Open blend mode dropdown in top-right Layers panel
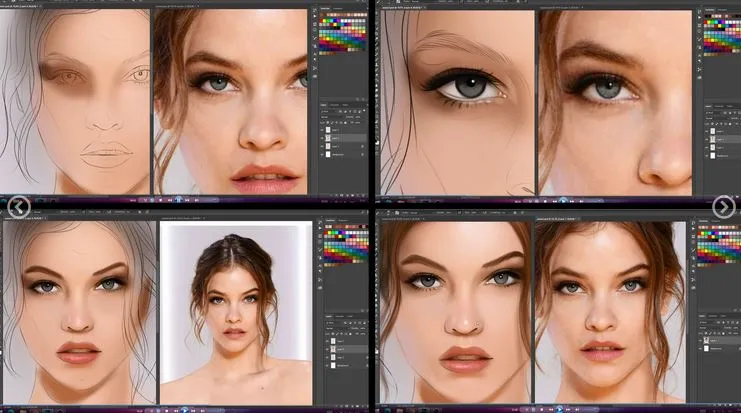Image resolution: width=741 pixels, height=413 pixels. coord(711,112)
